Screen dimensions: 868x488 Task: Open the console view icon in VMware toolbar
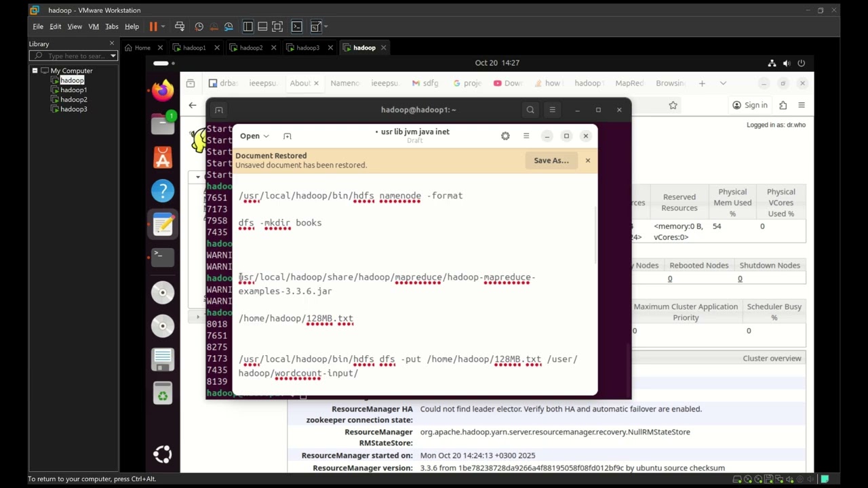coord(296,26)
